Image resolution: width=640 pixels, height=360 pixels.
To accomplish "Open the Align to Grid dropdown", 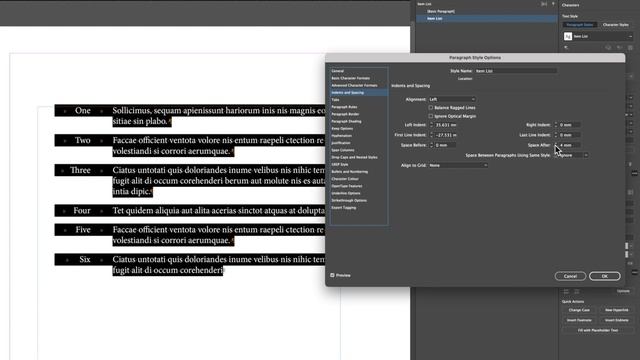I will pos(458,165).
